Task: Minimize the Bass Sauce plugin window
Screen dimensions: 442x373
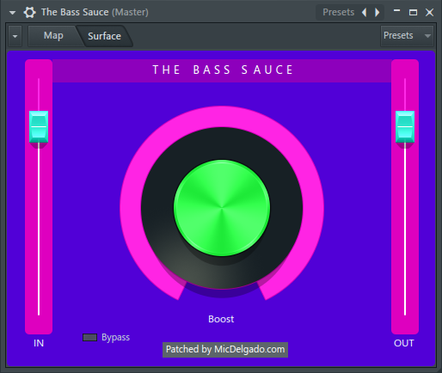Action: coord(397,12)
